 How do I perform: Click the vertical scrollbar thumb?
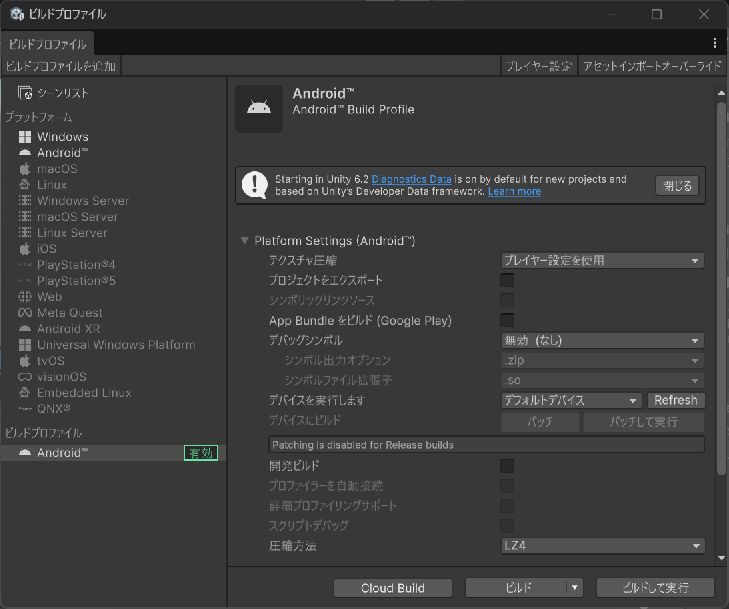(721, 288)
